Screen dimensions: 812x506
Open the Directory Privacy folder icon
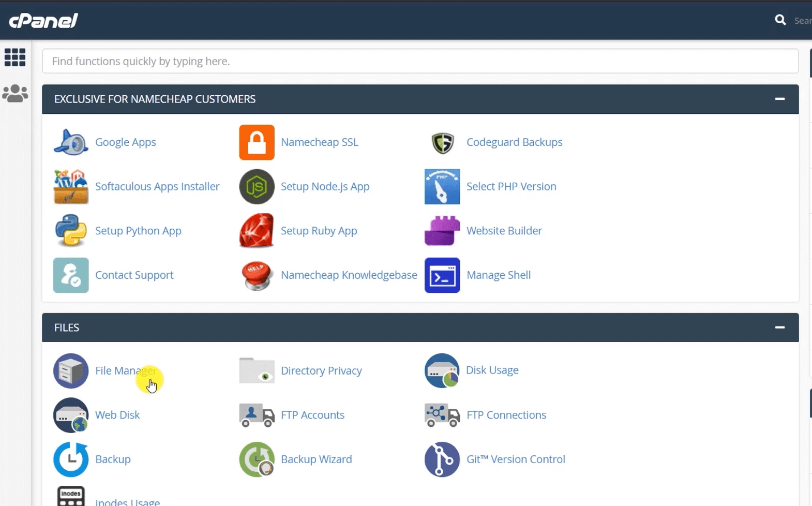(257, 370)
